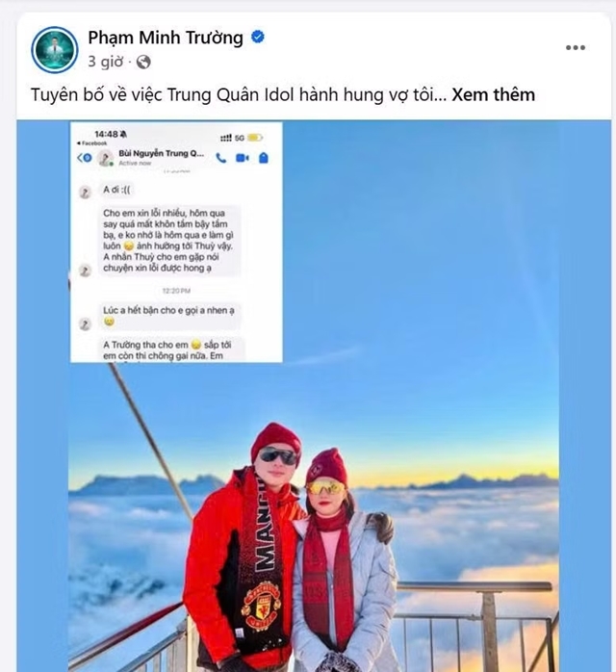Click the "Cho em xin lỗi nhiều" message
Image resolution: width=616 pixels, height=672 pixels.
(x=169, y=241)
